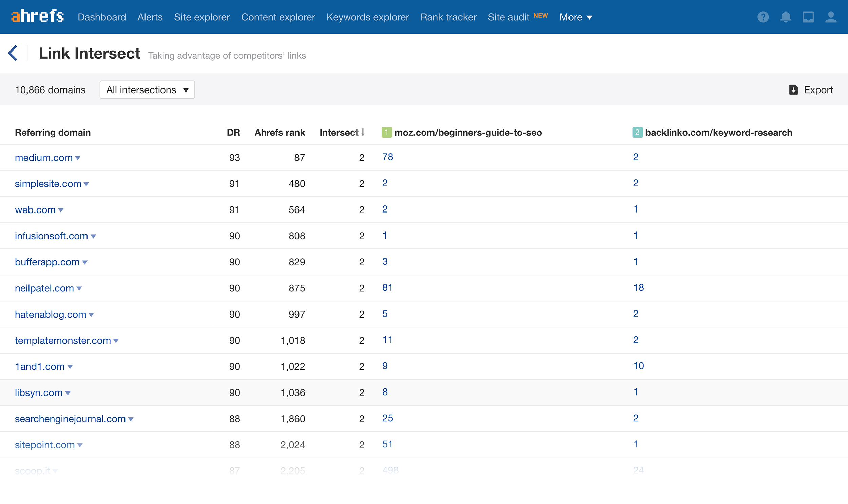Expand bufferapp.com row arrow
The image size is (848, 504).
coord(85,263)
